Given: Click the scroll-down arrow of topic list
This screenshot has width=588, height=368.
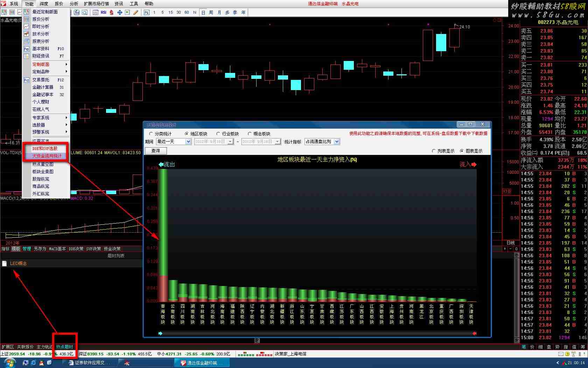Looking at the screenshot, I should click(x=517, y=340).
